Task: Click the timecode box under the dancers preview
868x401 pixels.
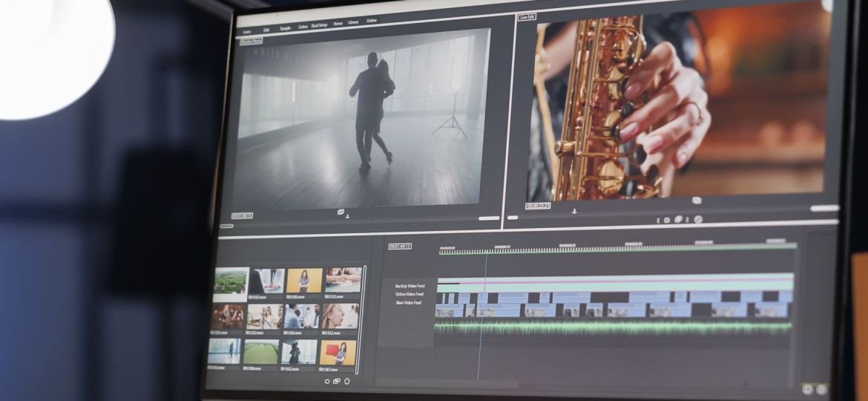Action: pos(242,215)
